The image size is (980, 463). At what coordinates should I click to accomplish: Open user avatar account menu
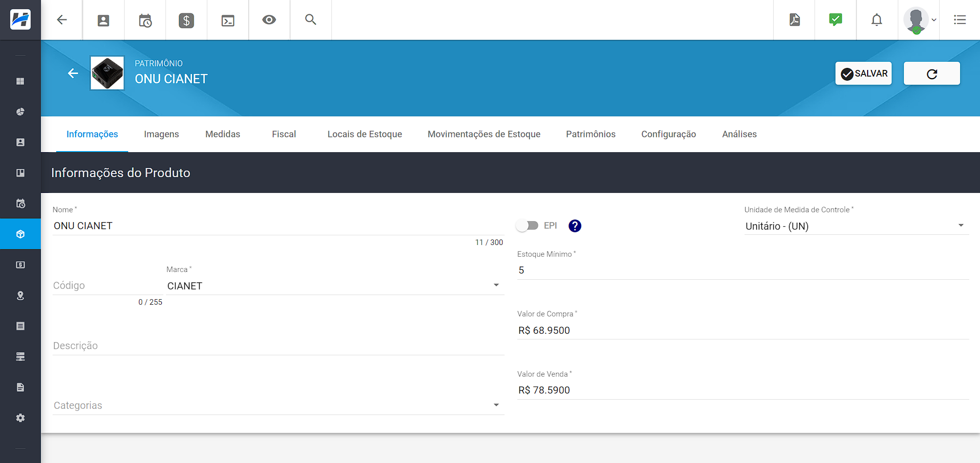pos(919,20)
